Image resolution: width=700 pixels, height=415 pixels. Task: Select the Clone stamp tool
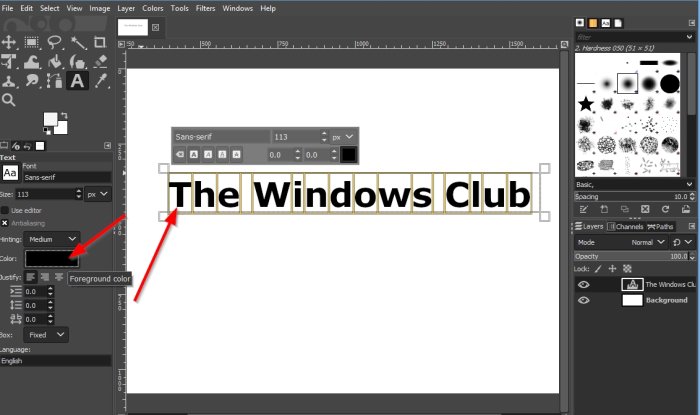click(8, 81)
